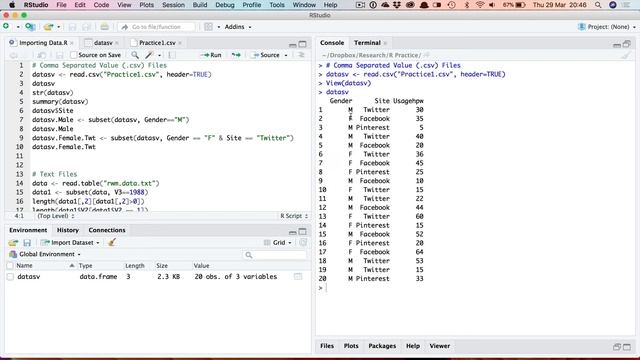The width and height of the screenshot is (640, 360).
Task: Toggle the Source on Save checkbox
Action: point(73,55)
